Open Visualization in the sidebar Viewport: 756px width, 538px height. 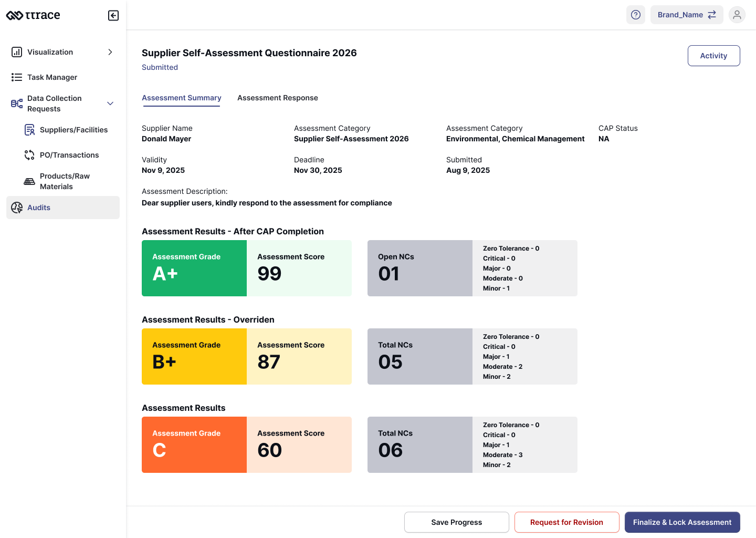(x=63, y=52)
